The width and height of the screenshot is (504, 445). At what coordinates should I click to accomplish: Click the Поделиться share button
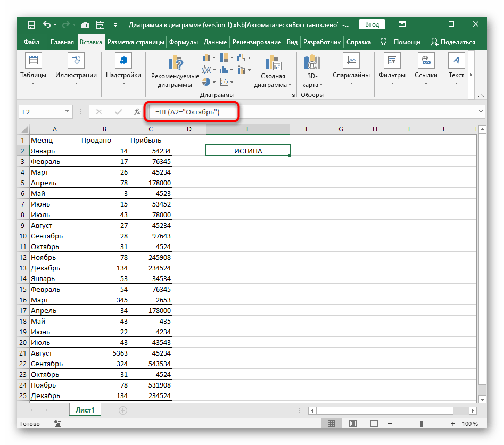tap(452, 42)
